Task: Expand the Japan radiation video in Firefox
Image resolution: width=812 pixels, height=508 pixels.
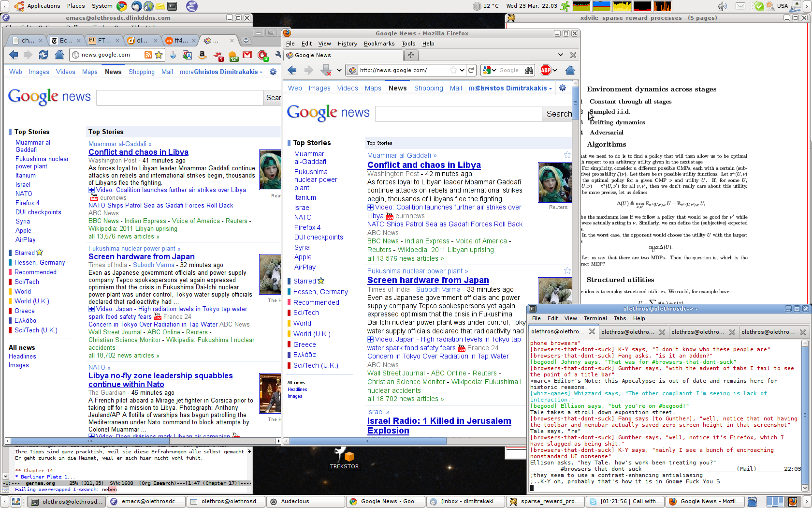Action: [x=370, y=340]
